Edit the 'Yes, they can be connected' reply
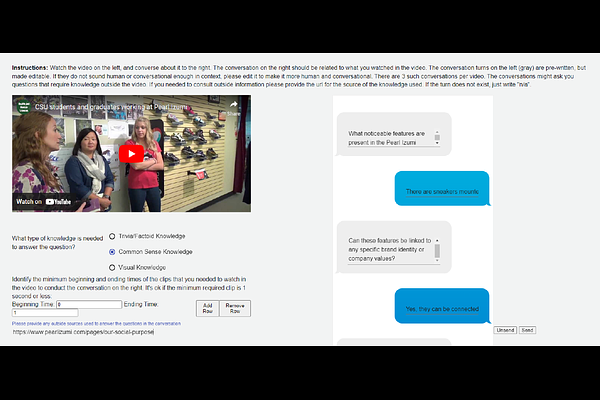This screenshot has height=400, width=600. coord(442,309)
